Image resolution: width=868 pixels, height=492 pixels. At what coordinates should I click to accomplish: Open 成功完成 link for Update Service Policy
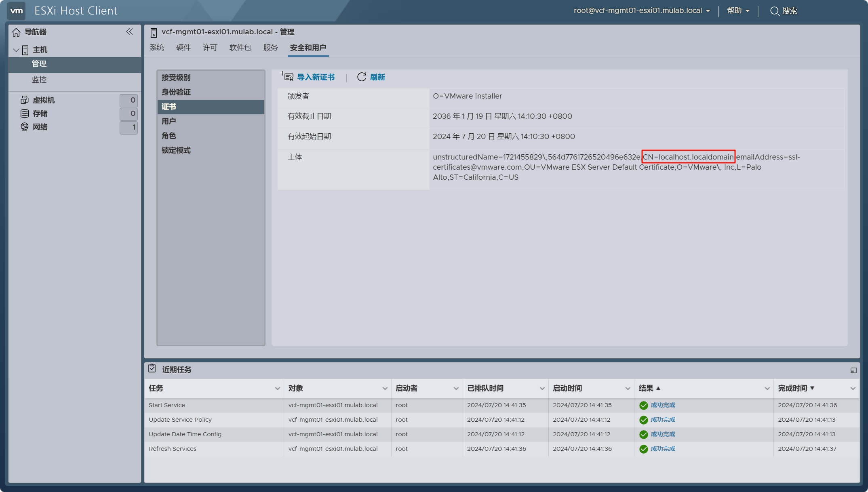663,420
